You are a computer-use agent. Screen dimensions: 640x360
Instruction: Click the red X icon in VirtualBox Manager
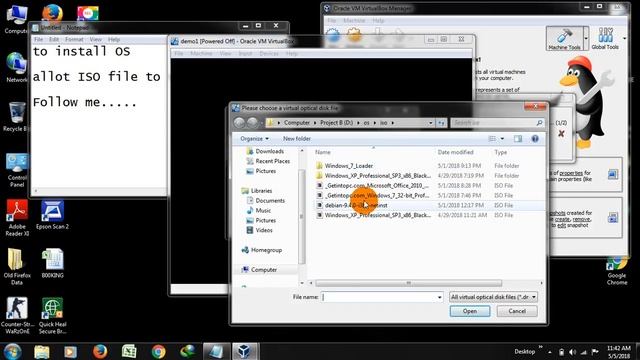561,133
